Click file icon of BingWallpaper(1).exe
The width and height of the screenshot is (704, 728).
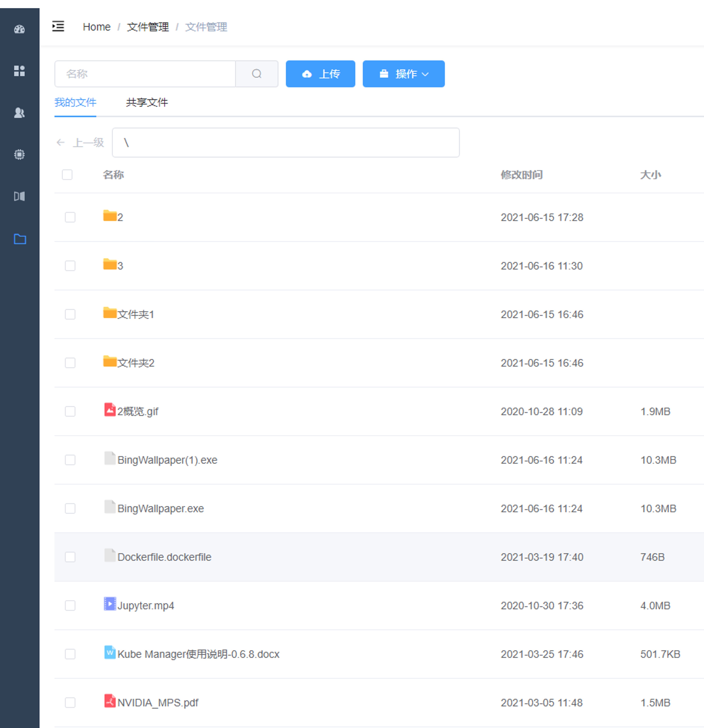tap(110, 458)
